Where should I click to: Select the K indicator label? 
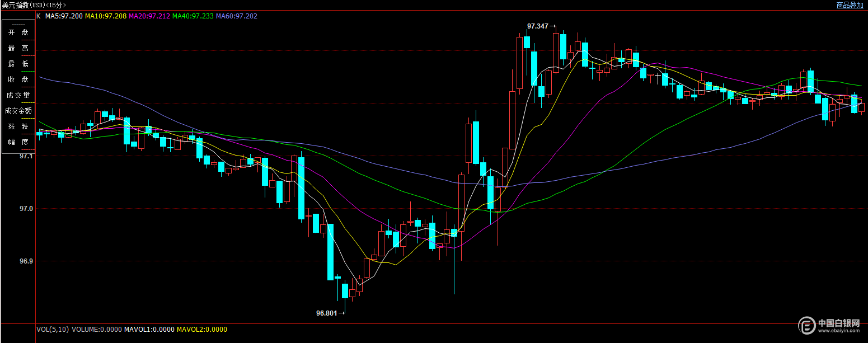38,16
